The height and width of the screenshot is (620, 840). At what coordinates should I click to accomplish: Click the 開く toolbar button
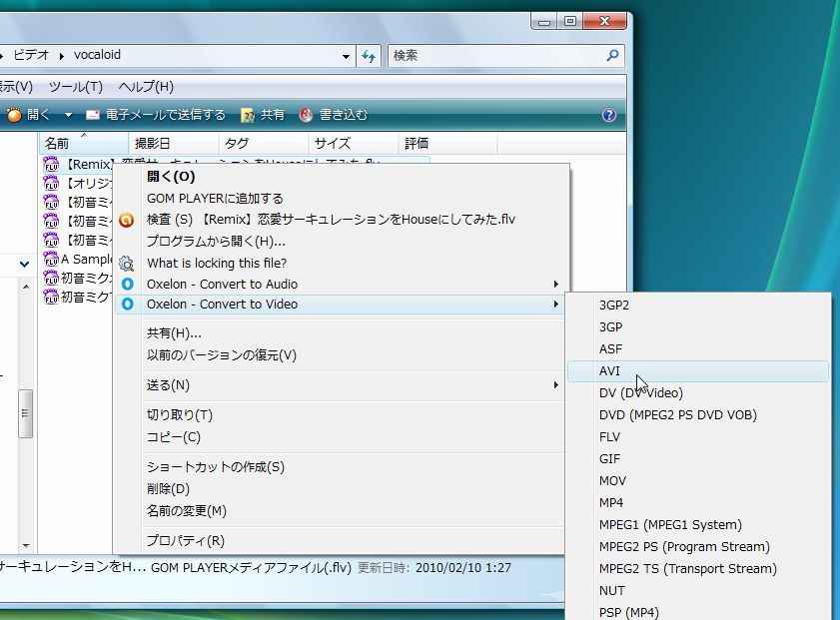(x=29, y=115)
